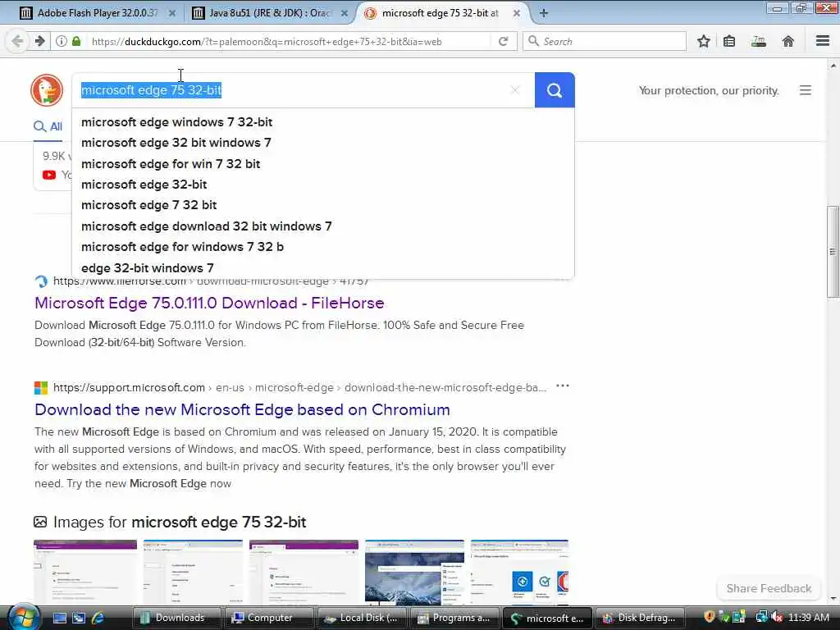Choose suggestion microsoft edge for windows 7 32 b
Image resolution: width=840 pixels, height=630 pixels.
[x=323, y=247]
